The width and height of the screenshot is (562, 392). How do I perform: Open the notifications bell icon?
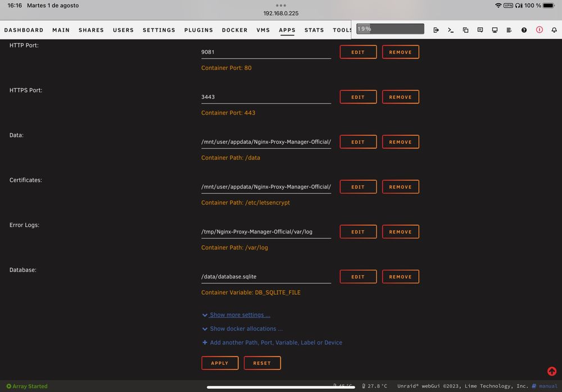tap(554, 29)
